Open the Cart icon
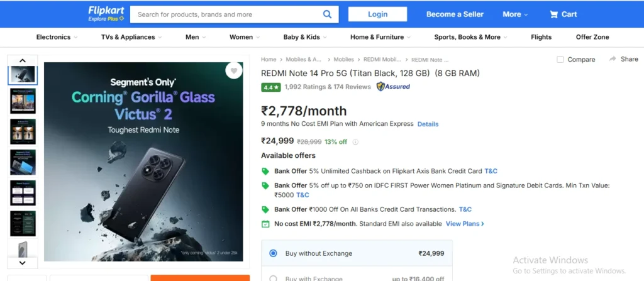 [554, 14]
